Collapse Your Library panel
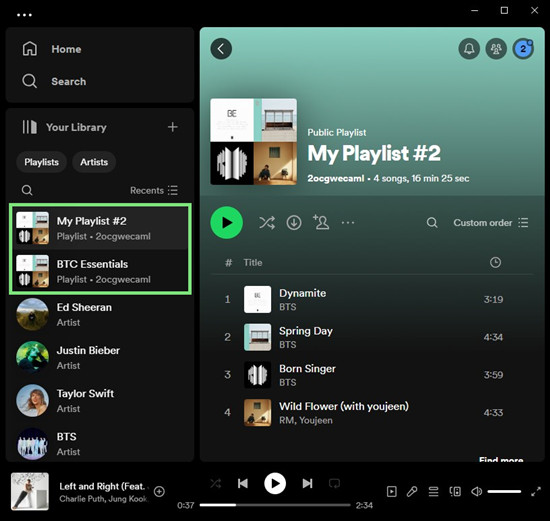This screenshot has width=550, height=521. (64, 127)
